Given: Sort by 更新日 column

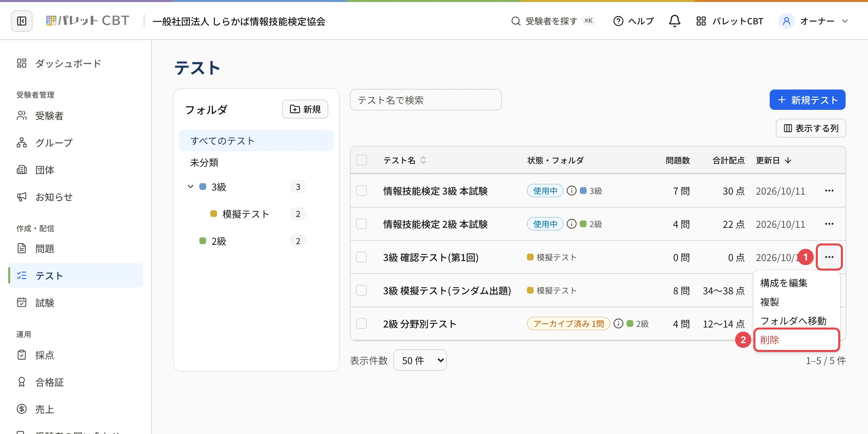Looking at the screenshot, I should coord(774,160).
